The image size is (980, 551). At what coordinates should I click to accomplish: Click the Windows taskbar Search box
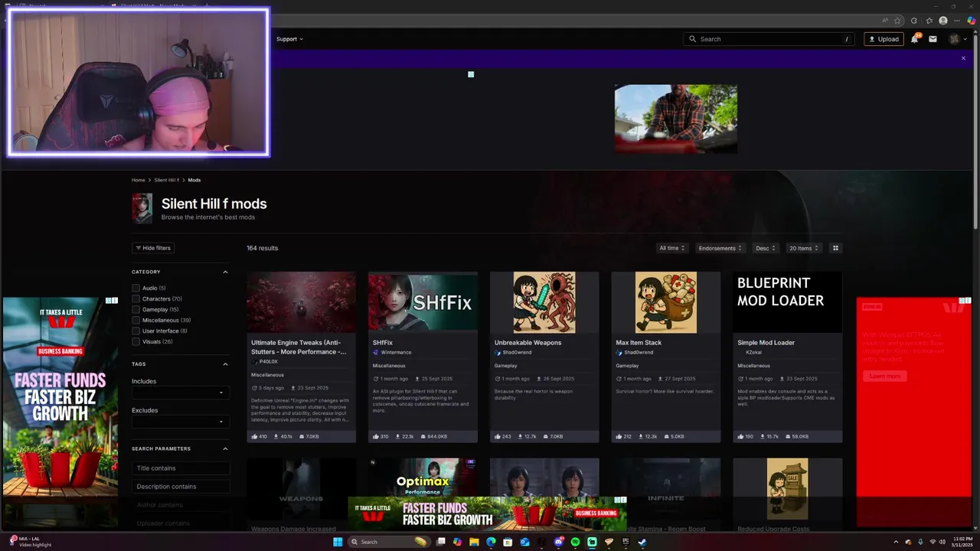pos(389,542)
